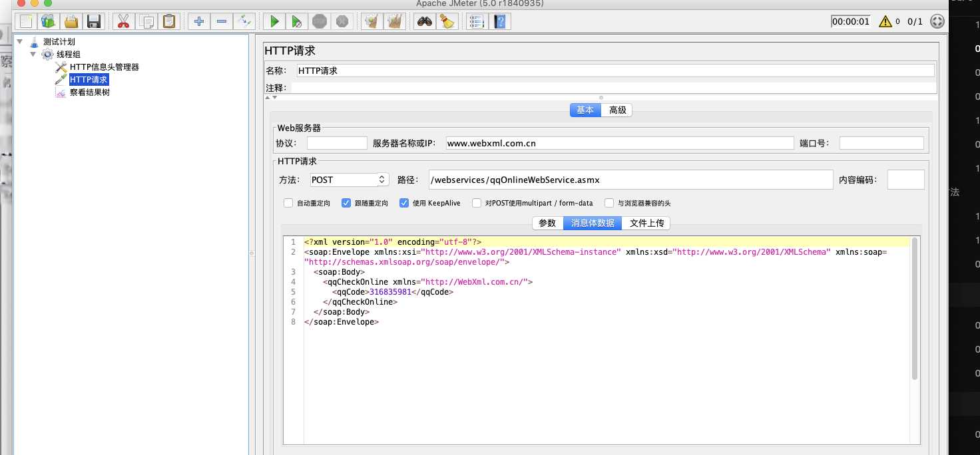Click the Clear All results icon
Image resolution: width=980 pixels, height=455 pixels.
click(x=395, y=21)
